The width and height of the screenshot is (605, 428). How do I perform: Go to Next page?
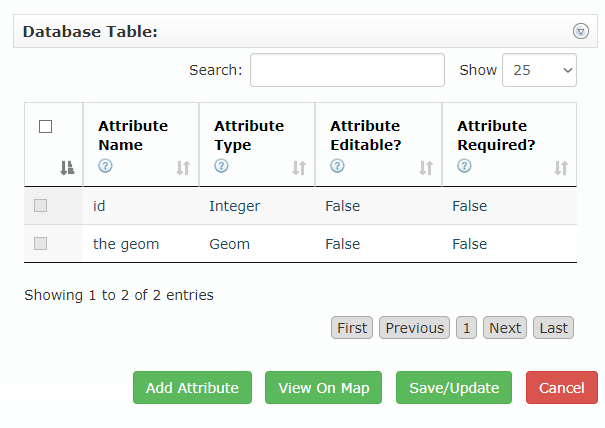tap(505, 328)
